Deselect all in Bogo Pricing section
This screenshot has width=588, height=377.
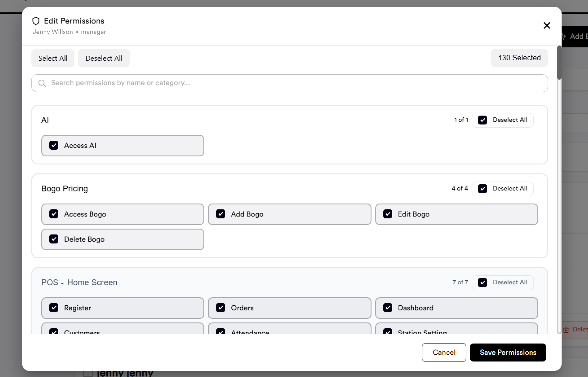(502, 188)
